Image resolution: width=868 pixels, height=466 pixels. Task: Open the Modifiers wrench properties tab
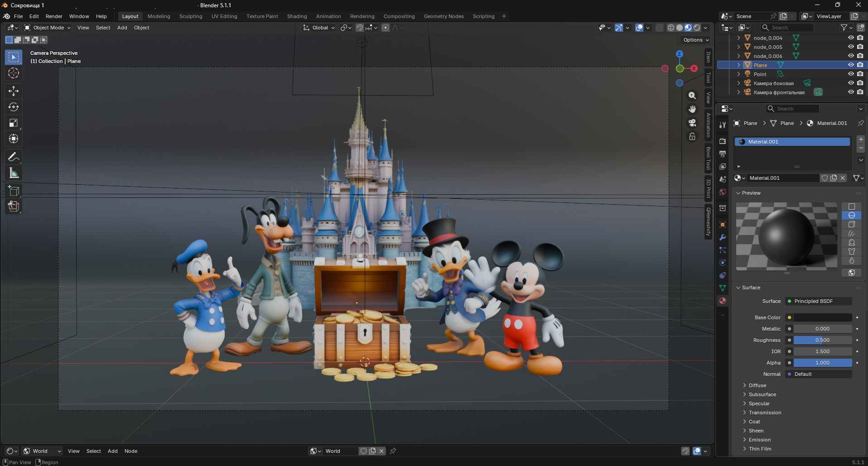coord(723,237)
